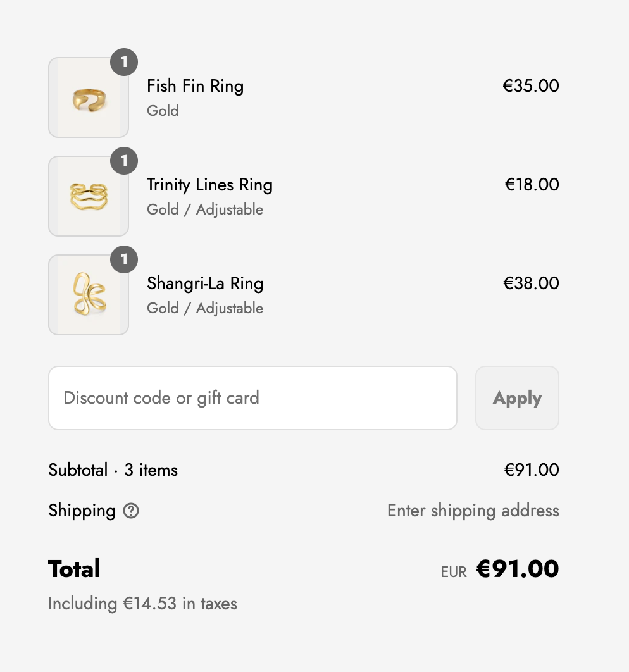Click the shipping help question mark icon
This screenshot has height=672, width=629.
131,511
